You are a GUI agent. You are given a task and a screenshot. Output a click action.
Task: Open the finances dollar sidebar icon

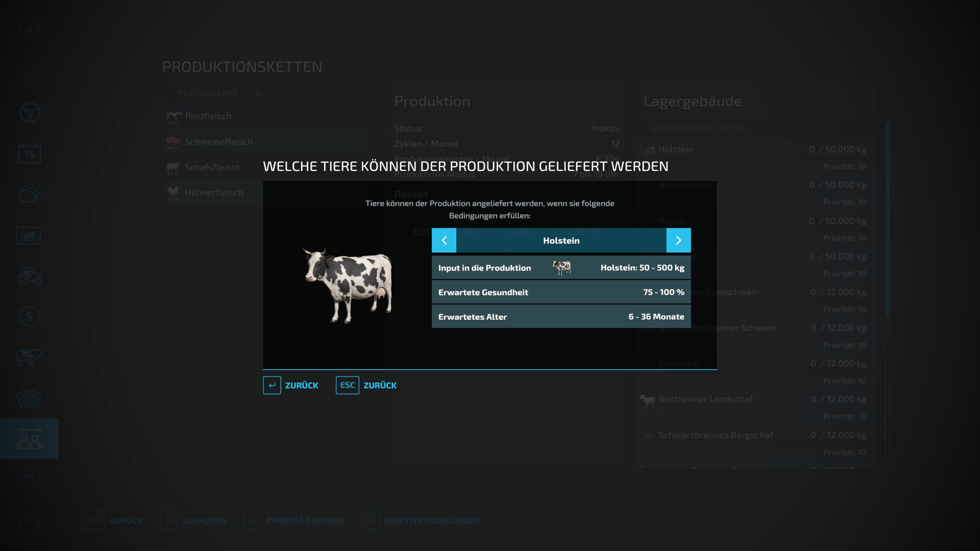(x=29, y=316)
